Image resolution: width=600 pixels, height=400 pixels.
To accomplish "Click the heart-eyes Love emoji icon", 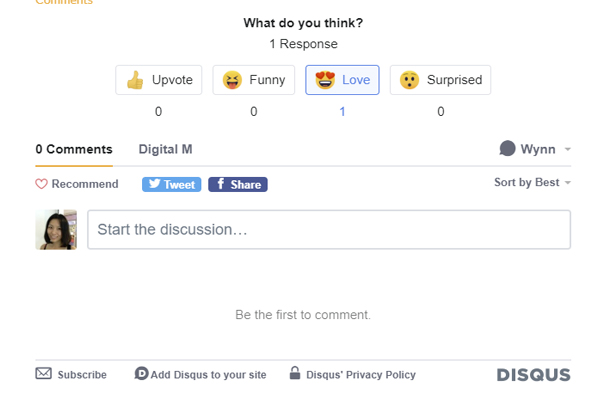I will pos(325,80).
